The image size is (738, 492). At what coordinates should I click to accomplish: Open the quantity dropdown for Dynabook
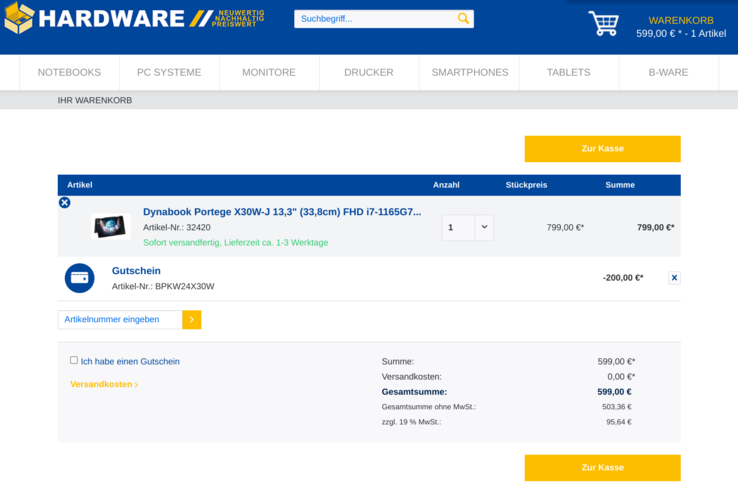coord(484,227)
